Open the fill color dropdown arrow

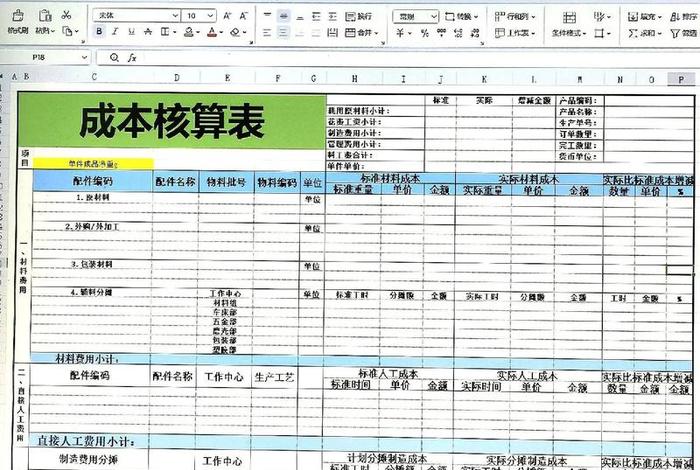(x=198, y=32)
